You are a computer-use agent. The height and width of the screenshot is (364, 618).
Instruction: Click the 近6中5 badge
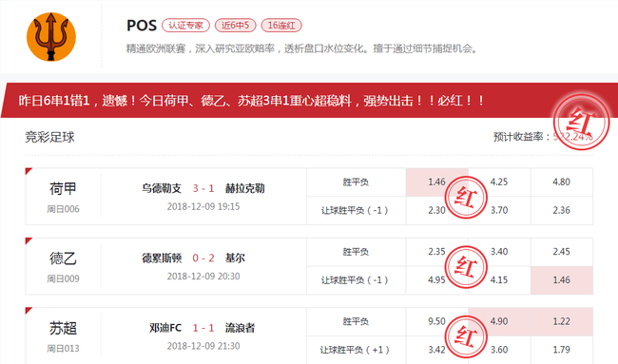[x=235, y=26]
